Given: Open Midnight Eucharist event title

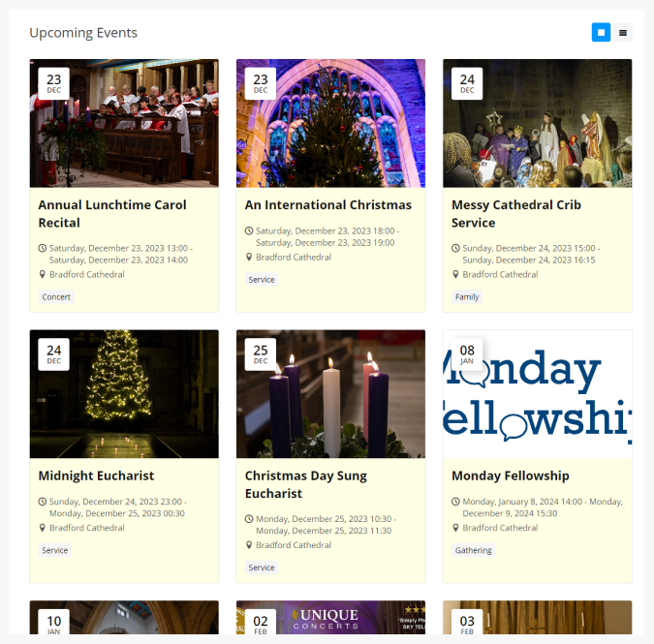Looking at the screenshot, I should click(x=96, y=475).
